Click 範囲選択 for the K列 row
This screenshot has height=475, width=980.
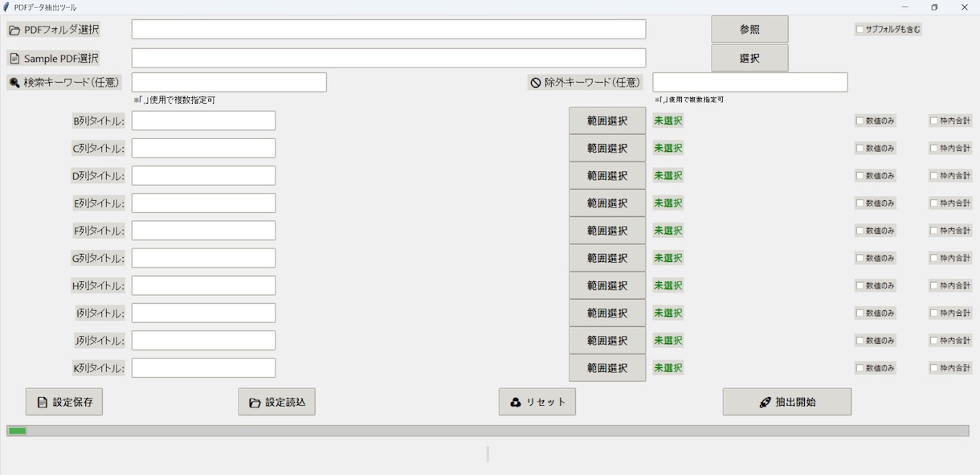[x=607, y=368]
